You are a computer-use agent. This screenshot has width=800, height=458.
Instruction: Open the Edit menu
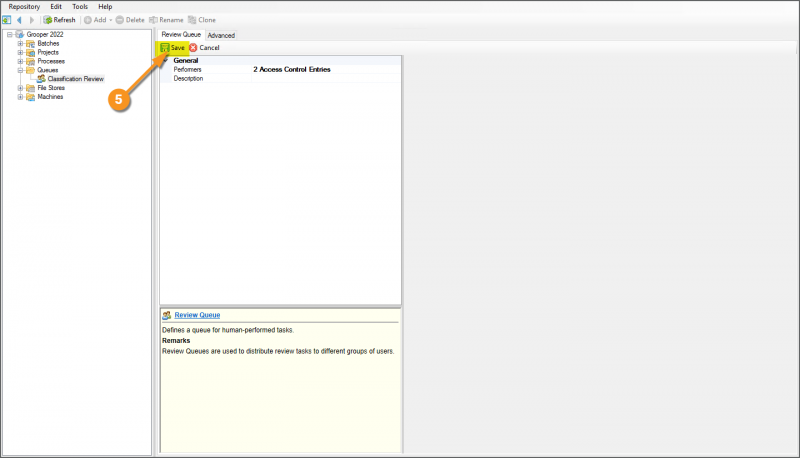[56, 7]
